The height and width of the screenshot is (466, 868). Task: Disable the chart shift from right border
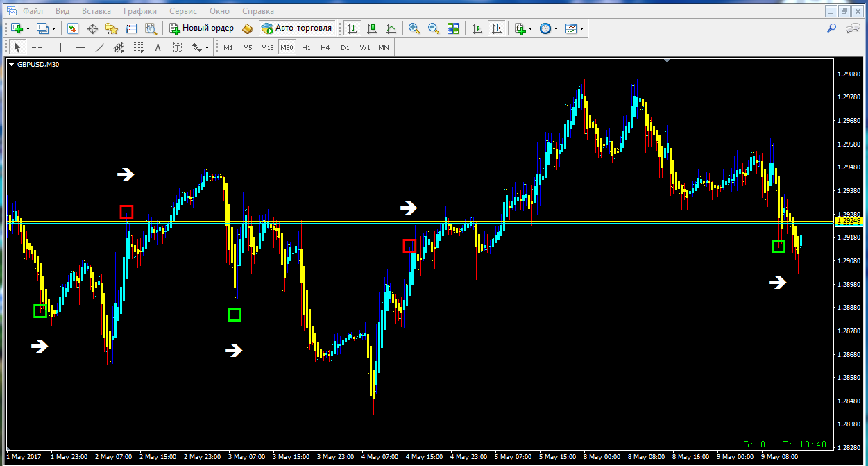click(x=496, y=28)
